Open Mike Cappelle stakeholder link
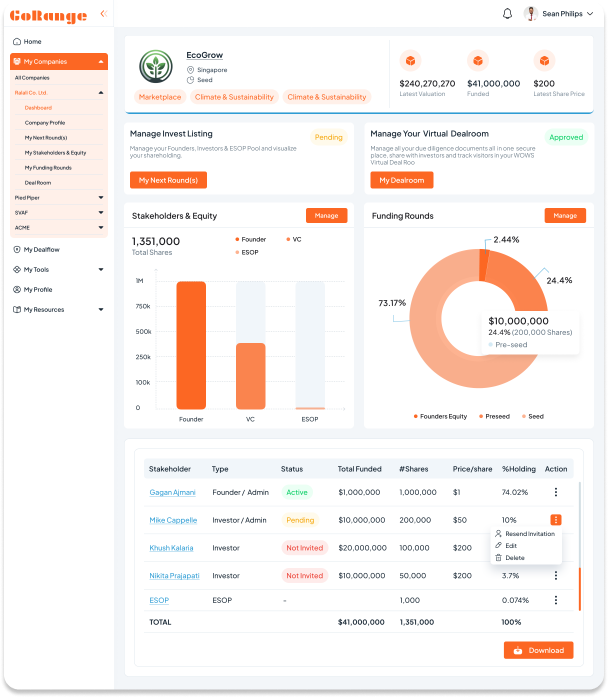The image size is (608, 698). [173, 520]
